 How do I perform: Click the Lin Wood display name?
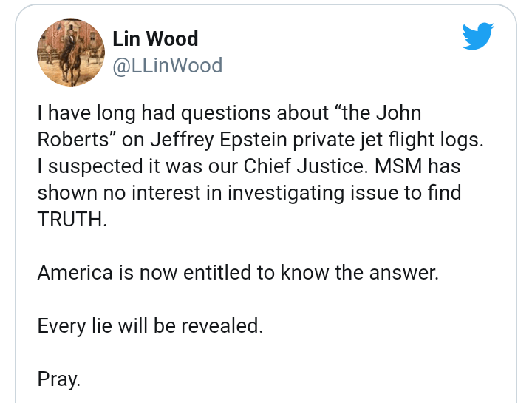point(155,38)
